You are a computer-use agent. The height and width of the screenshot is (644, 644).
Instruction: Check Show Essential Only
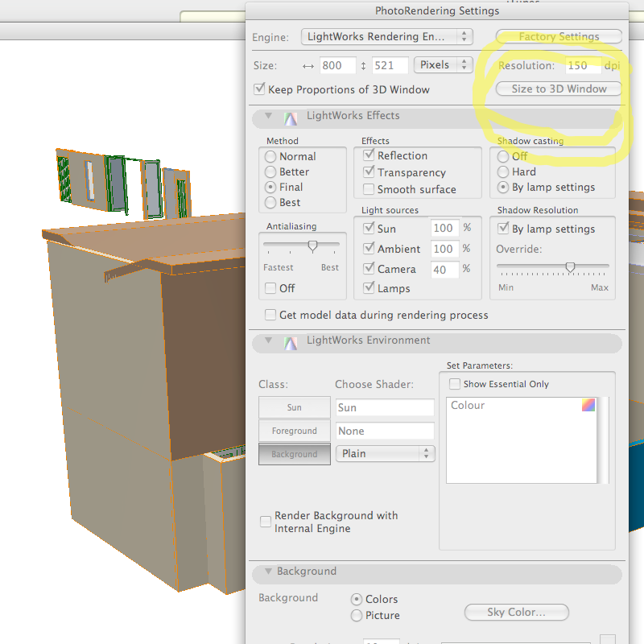pos(454,384)
